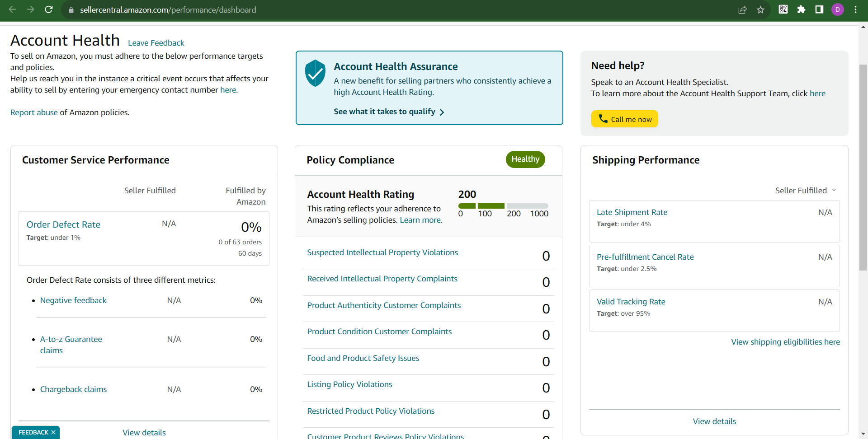Click the Account Health Rating progress bar
The image size is (868, 439).
pyautogui.click(x=503, y=206)
